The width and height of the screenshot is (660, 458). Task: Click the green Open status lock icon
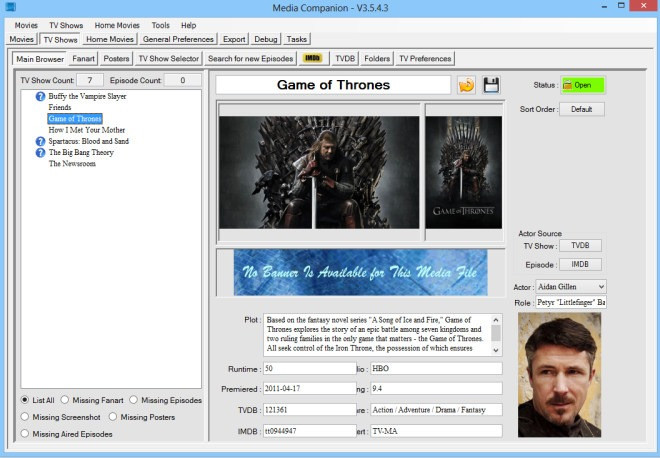coord(567,85)
